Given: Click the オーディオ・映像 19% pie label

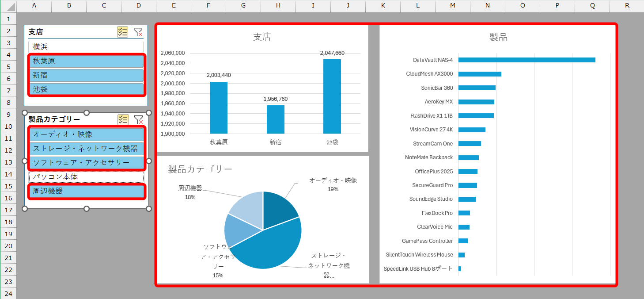Looking at the screenshot, I should (x=333, y=185).
